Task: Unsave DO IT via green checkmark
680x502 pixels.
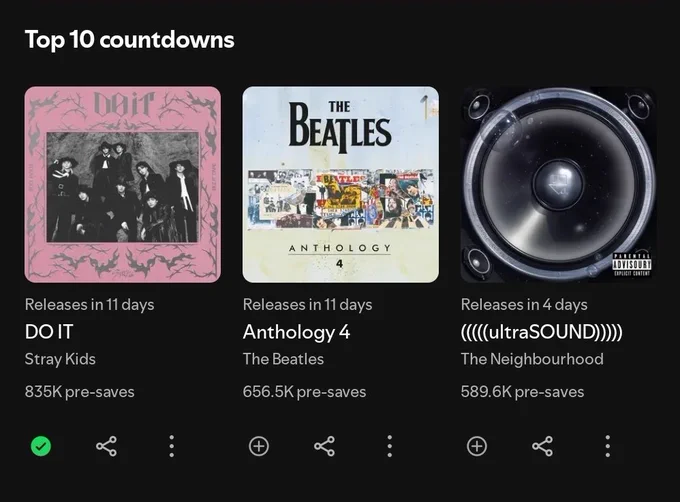Action: 41,446
